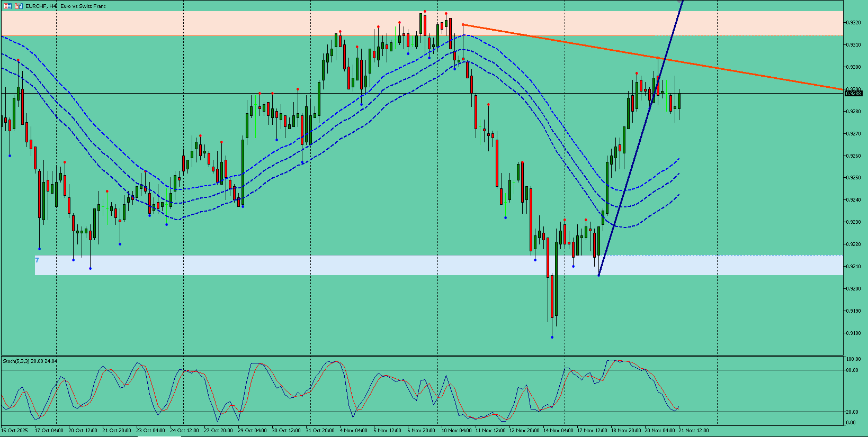Screen dimensions: 868x437
Task: Click the current price label 0.9288
Action: [x=853, y=94]
